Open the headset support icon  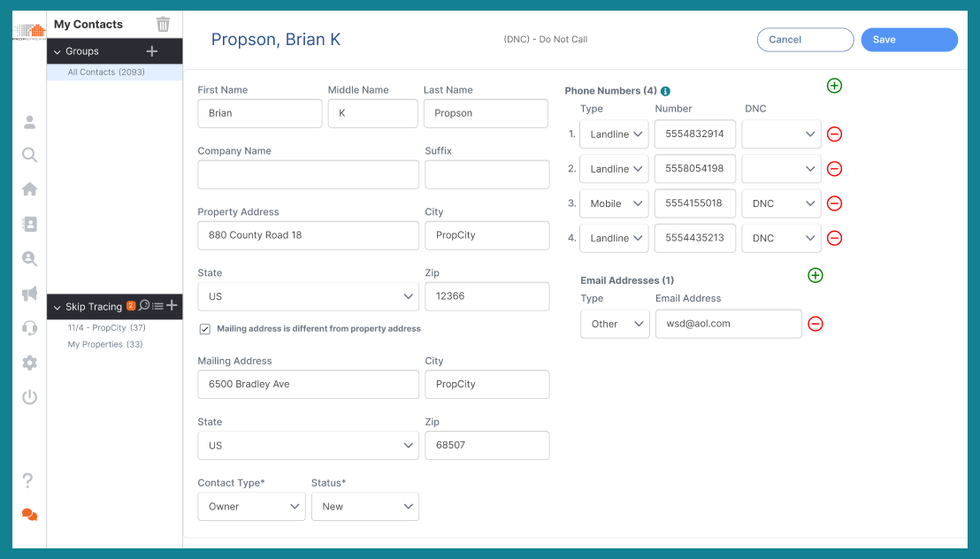(x=29, y=328)
